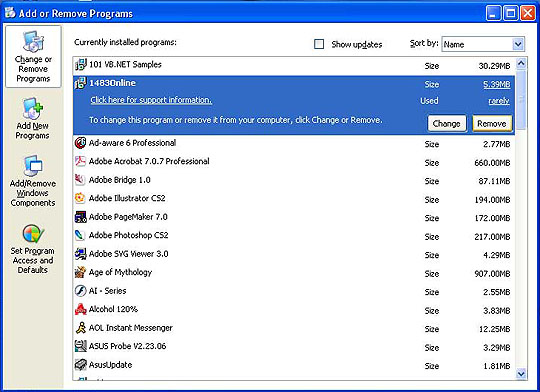This screenshot has width=540, height=392.
Task: Open Add/Remove Windows Components
Action: 33,180
